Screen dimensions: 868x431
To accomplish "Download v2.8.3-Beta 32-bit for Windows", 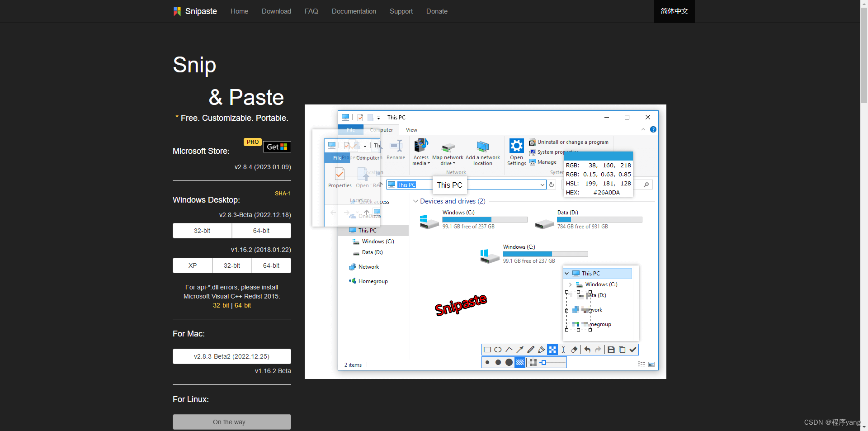I will coord(202,231).
